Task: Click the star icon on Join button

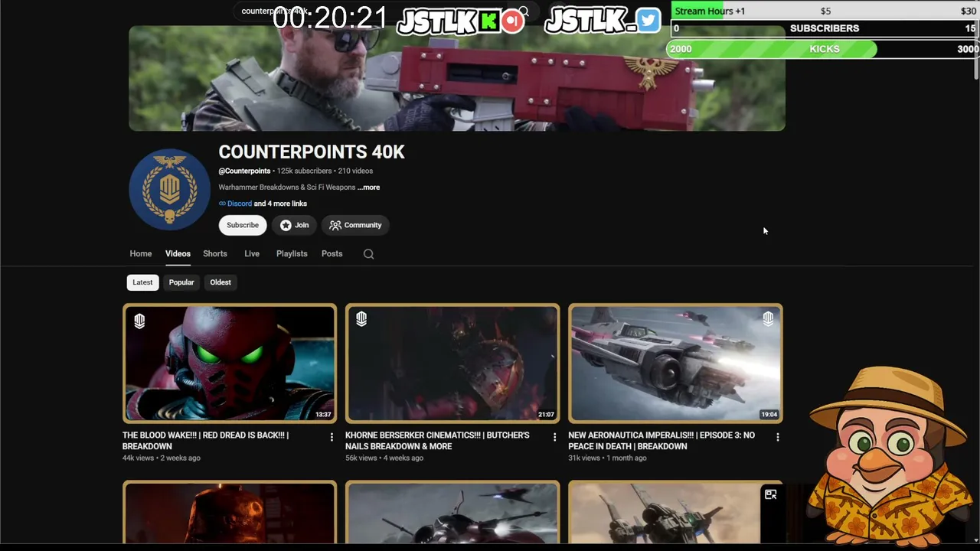Action: [286, 225]
